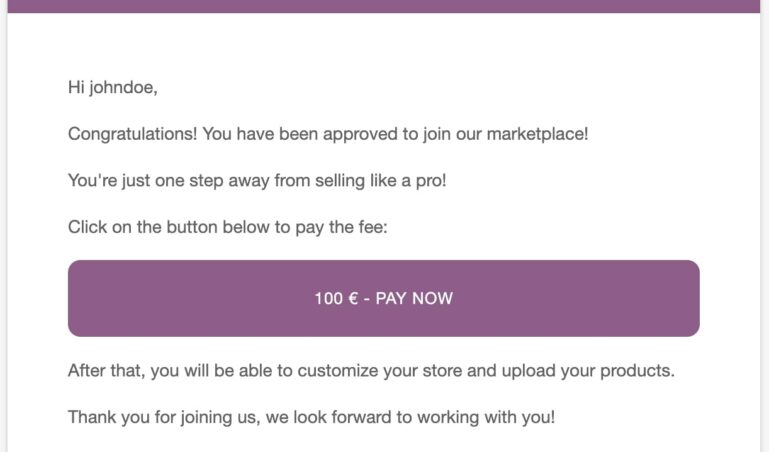Image resolution: width=769 pixels, height=452 pixels.
Task: Click the purple header bar at the top
Action: 383,6
